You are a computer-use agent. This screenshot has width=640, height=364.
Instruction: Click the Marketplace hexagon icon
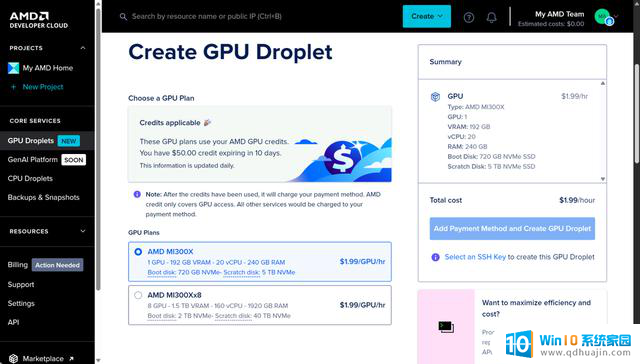coord(13,358)
